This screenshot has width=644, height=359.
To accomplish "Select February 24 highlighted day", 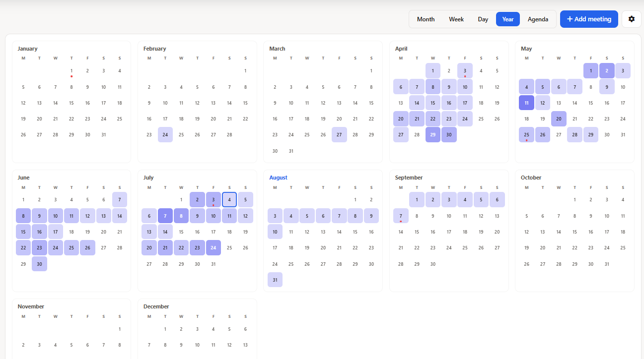I will tap(165, 135).
